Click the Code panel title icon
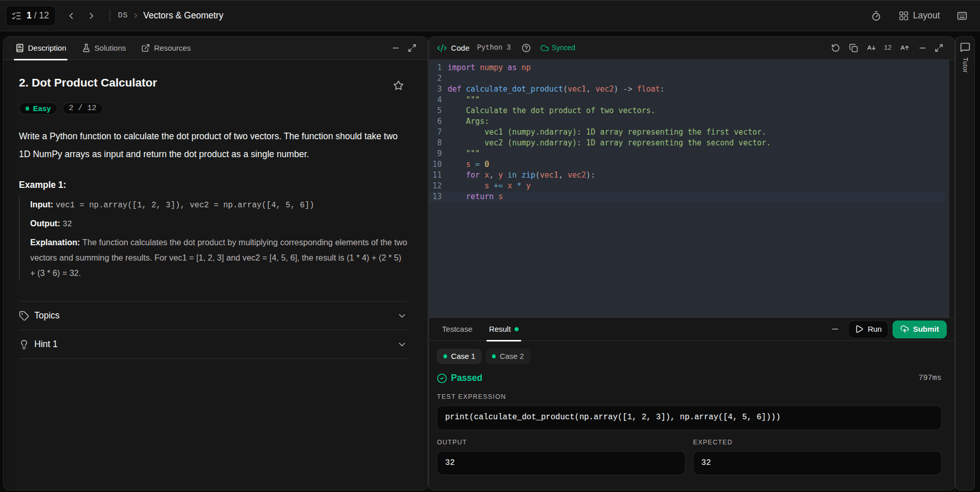The image size is (980, 492). click(442, 48)
